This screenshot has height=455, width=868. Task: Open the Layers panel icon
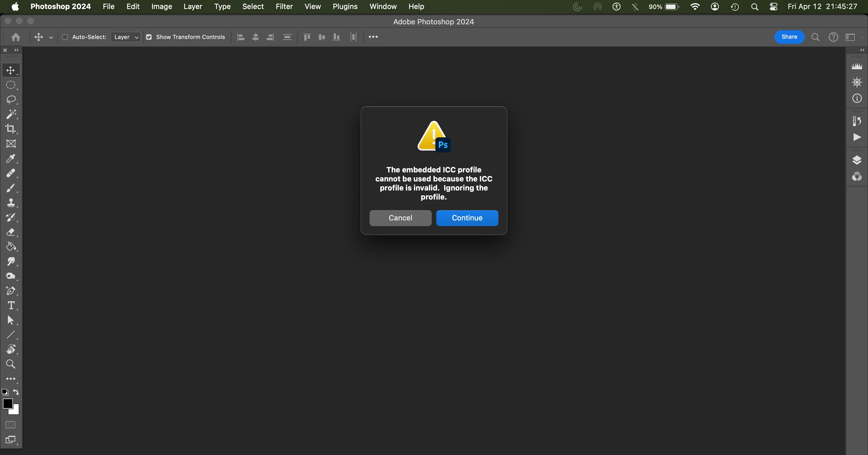click(x=856, y=160)
